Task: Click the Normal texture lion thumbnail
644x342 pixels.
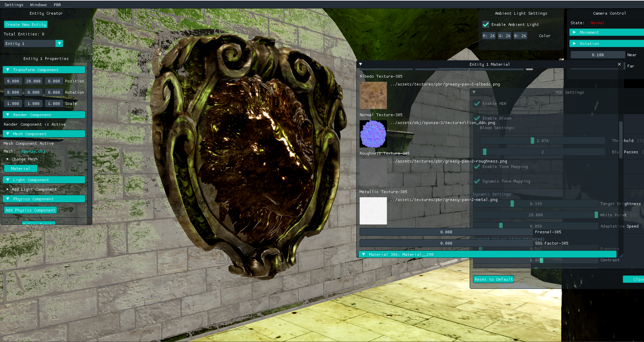Action: tap(373, 134)
